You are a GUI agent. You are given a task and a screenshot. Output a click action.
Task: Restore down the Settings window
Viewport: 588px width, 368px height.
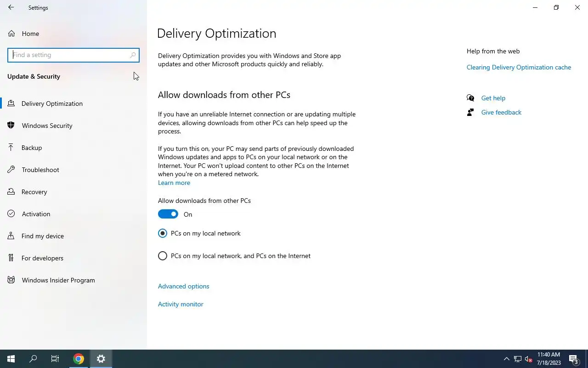tap(556, 7)
